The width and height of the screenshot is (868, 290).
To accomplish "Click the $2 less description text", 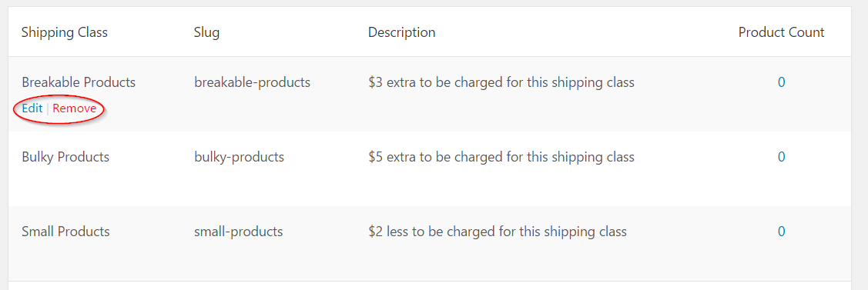I will [497, 232].
